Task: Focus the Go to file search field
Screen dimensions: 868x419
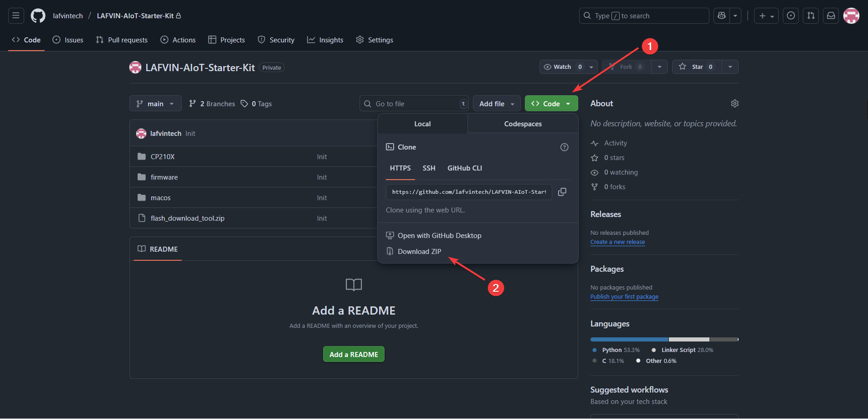Action: pyautogui.click(x=414, y=103)
